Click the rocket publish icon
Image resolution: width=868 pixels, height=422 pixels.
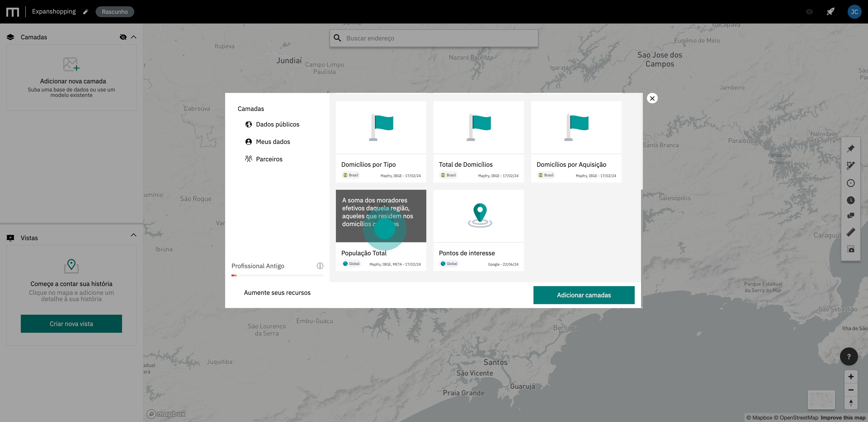[x=830, y=12]
